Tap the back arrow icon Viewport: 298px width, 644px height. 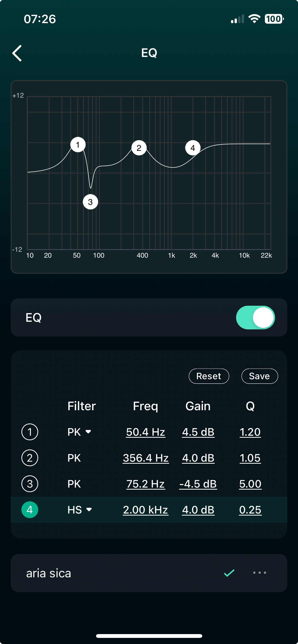coord(17,53)
